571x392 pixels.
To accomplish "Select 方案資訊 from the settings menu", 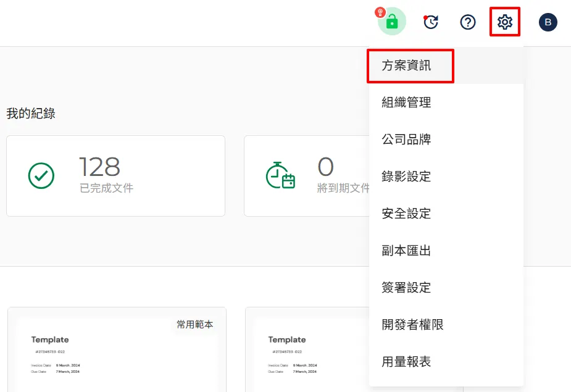I will pos(407,66).
